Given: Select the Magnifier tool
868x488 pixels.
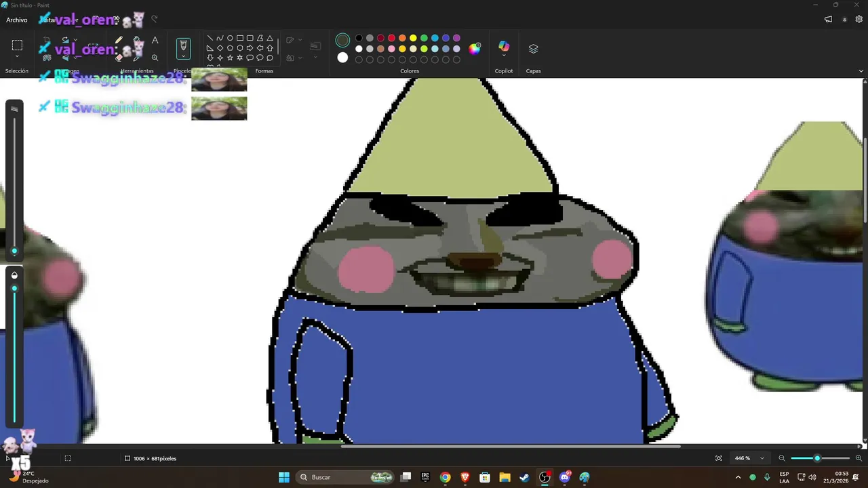Looking at the screenshot, I should tap(155, 58).
